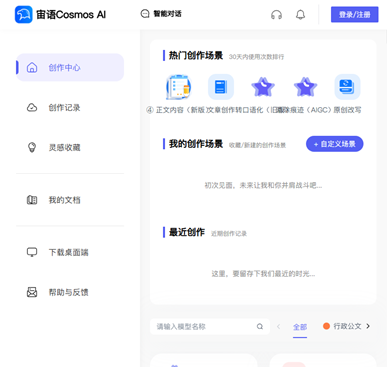Click the 我的创作场景 heading

(196, 144)
